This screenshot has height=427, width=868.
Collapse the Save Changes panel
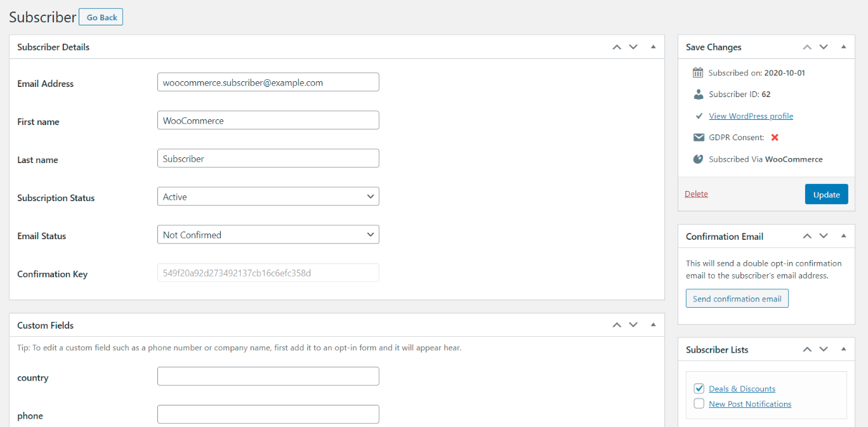[x=843, y=47]
